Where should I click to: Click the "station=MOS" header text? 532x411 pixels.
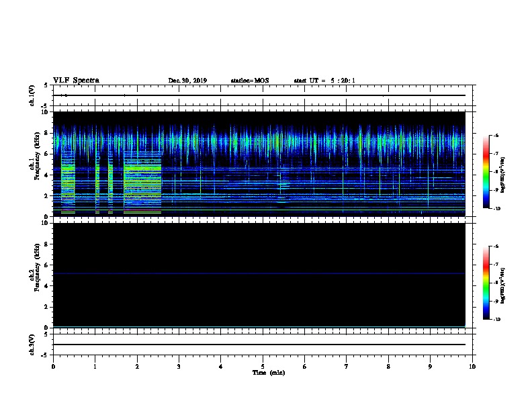click(x=250, y=81)
